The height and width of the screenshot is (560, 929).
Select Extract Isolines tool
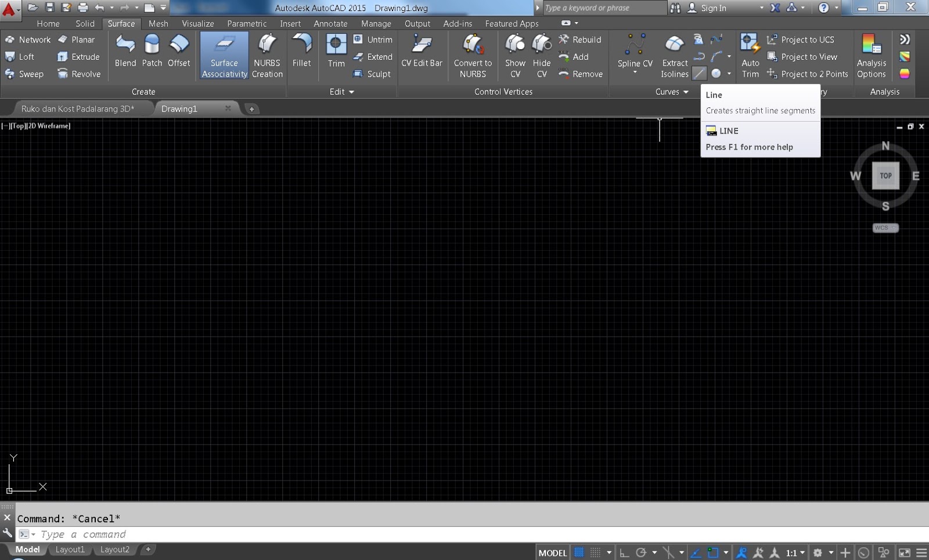coord(675,56)
